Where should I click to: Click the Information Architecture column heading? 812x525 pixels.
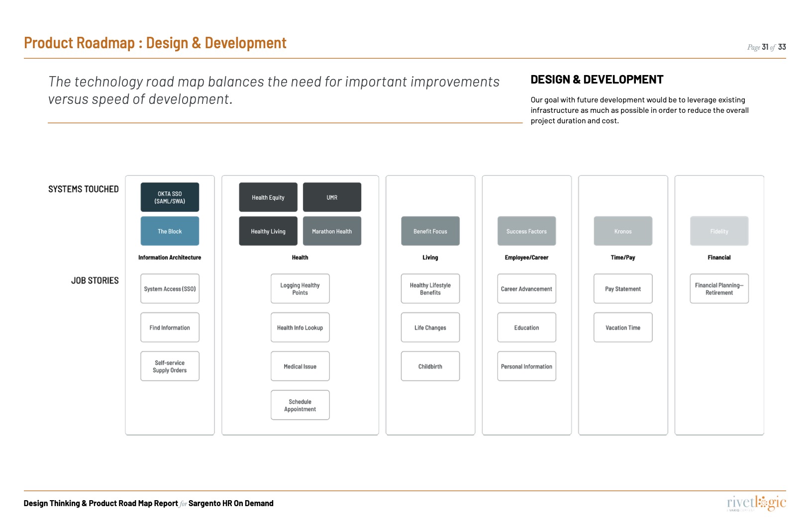click(170, 258)
